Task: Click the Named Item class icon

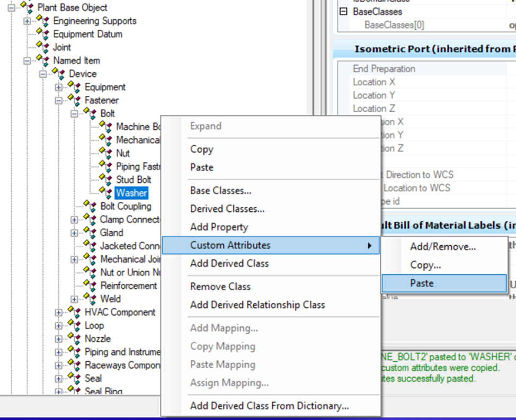Action: tap(42, 60)
